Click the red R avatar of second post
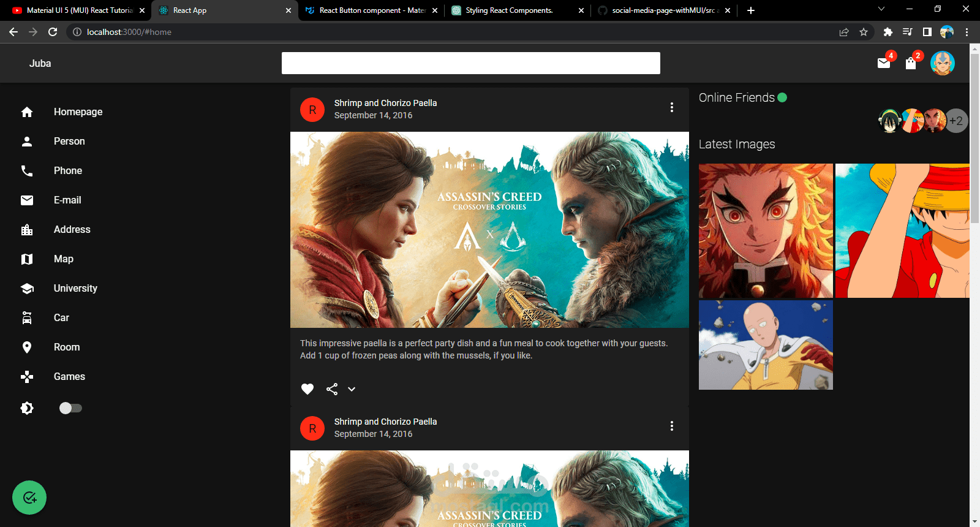This screenshot has height=527, width=980. 312,428
